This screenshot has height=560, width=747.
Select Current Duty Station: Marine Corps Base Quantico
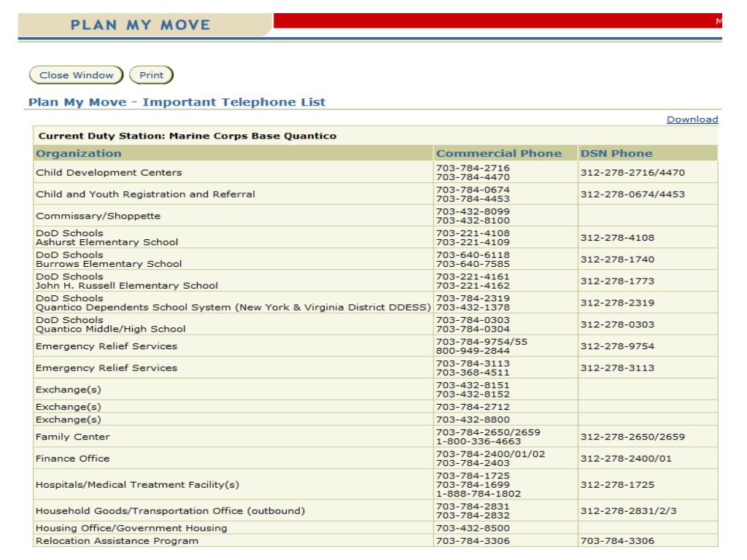click(x=187, y=136)
